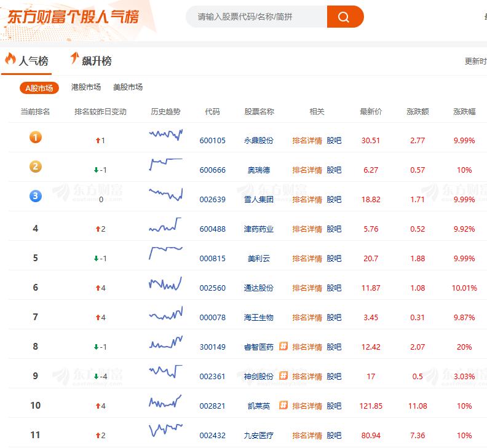Switch to the 人气榜 tab
The width and height of the screenshot is (487, 448).
26,60
